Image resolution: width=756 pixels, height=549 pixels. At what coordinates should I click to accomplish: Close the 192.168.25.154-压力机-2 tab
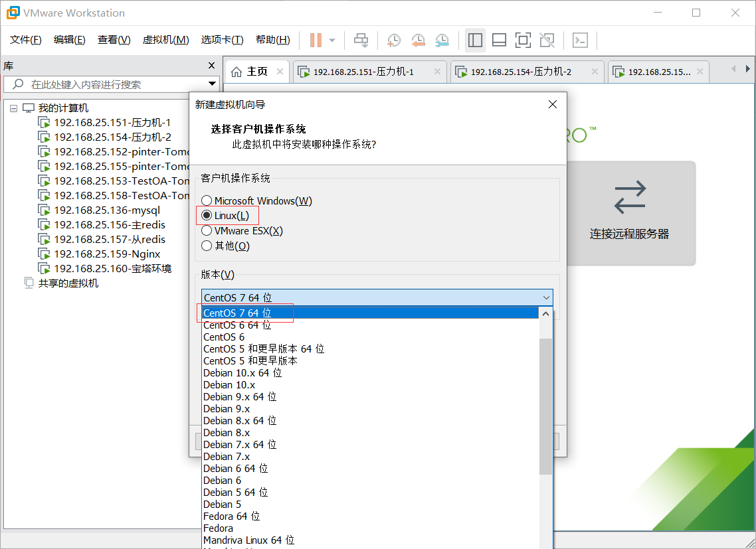click(x=595, y=71)
